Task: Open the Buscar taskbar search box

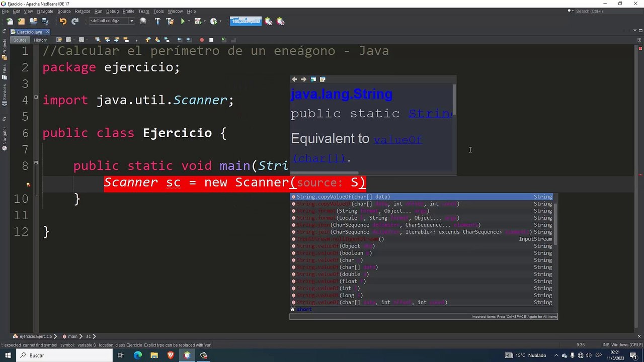Action: pyautogui.click(x=64, y=355)
